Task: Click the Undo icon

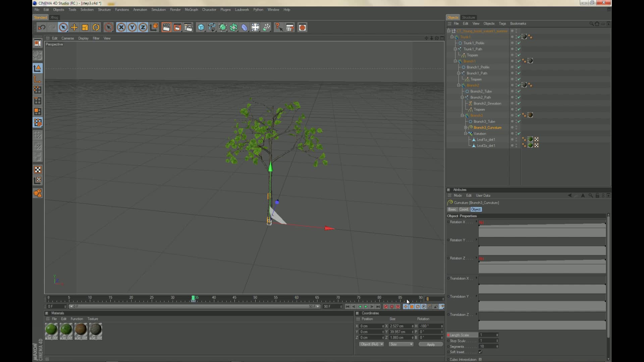Action: (x=42, y=27)
